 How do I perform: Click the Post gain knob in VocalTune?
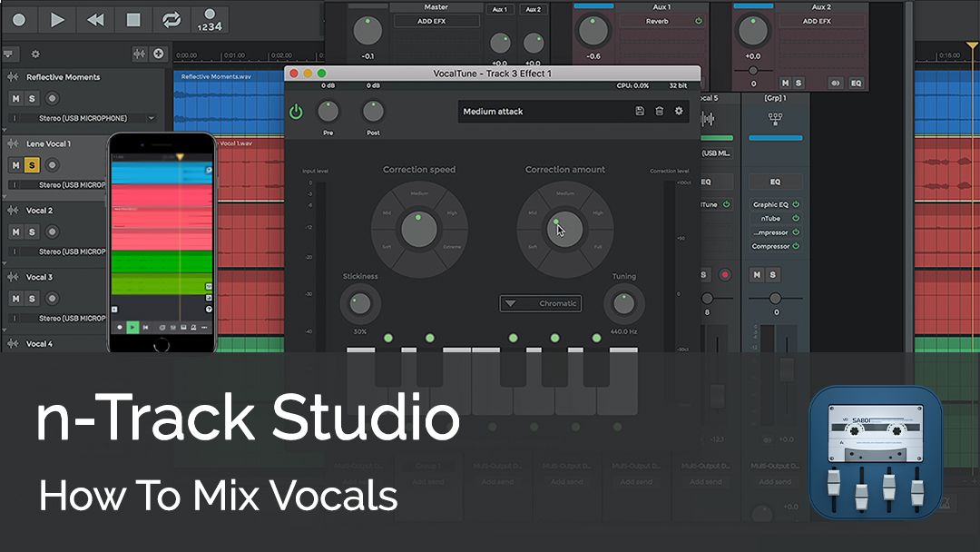pyautogui.click(x=373, y=112)
